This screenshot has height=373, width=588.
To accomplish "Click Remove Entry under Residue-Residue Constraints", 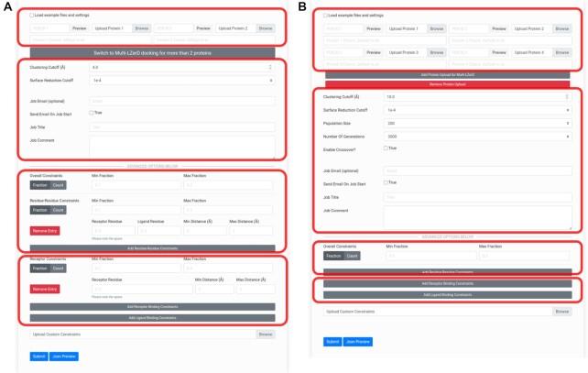I will click(43, 230).
